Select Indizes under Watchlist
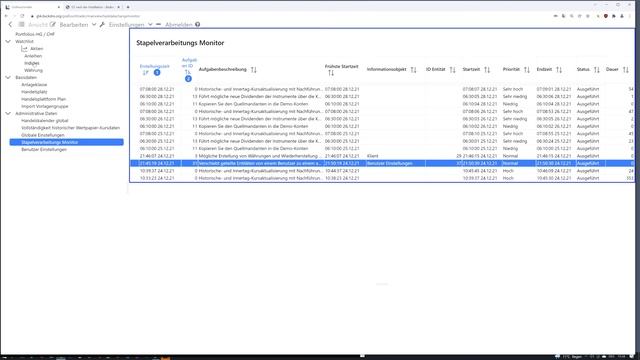Image resolution: width=640 pixels, height=360 pixels. pyautogui.click(x=32, y=63)
